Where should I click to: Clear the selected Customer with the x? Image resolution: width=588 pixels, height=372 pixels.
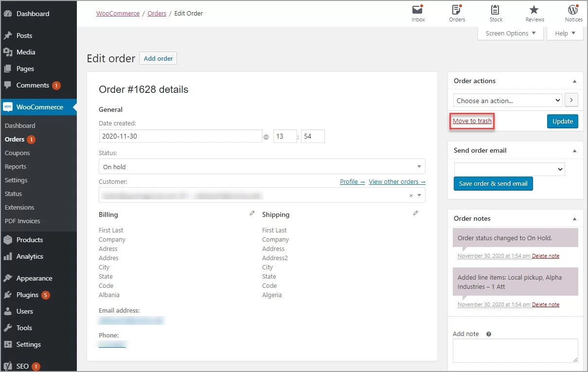[x=410, y=195]
